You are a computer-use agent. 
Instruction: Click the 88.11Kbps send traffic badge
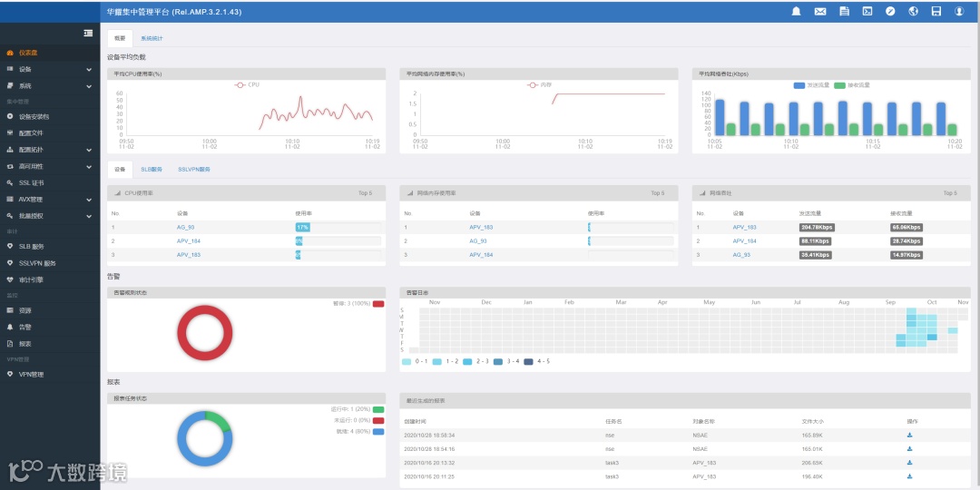(815, 240)
